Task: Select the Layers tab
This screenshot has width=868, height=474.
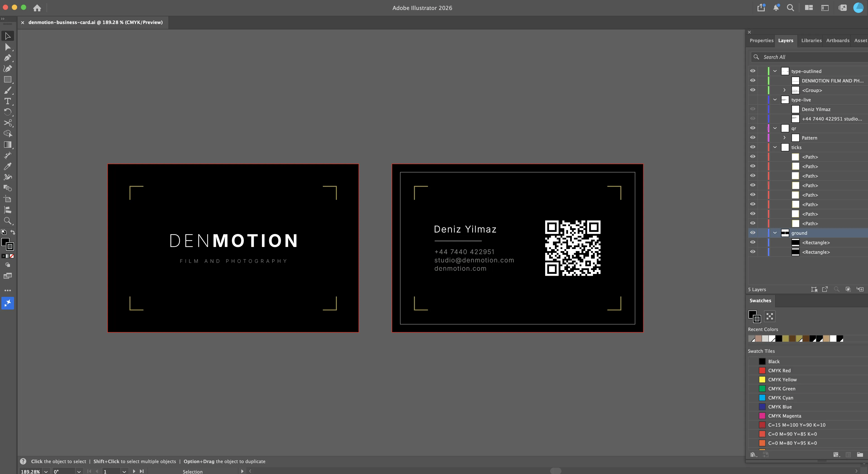Action: [785, 41]
